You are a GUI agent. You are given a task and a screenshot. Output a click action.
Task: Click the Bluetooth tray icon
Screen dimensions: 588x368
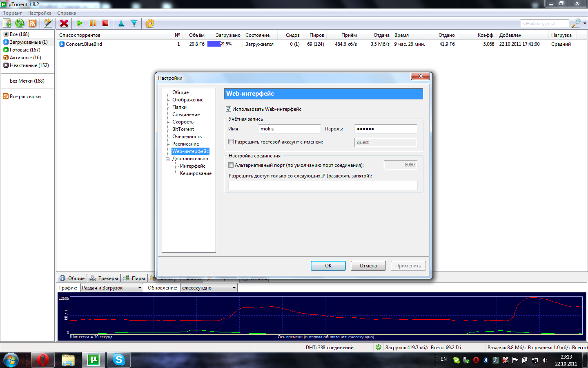[x=486, y=360]
